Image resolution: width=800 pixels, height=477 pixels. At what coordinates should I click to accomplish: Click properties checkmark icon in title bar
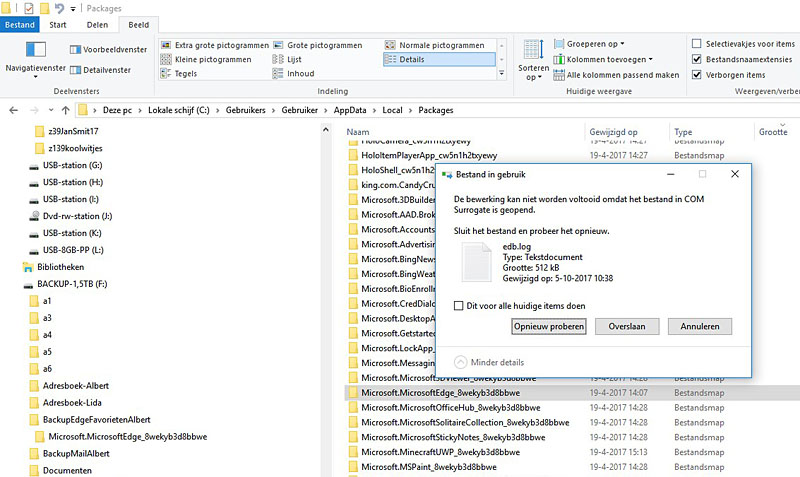click(x=29, y=8)
